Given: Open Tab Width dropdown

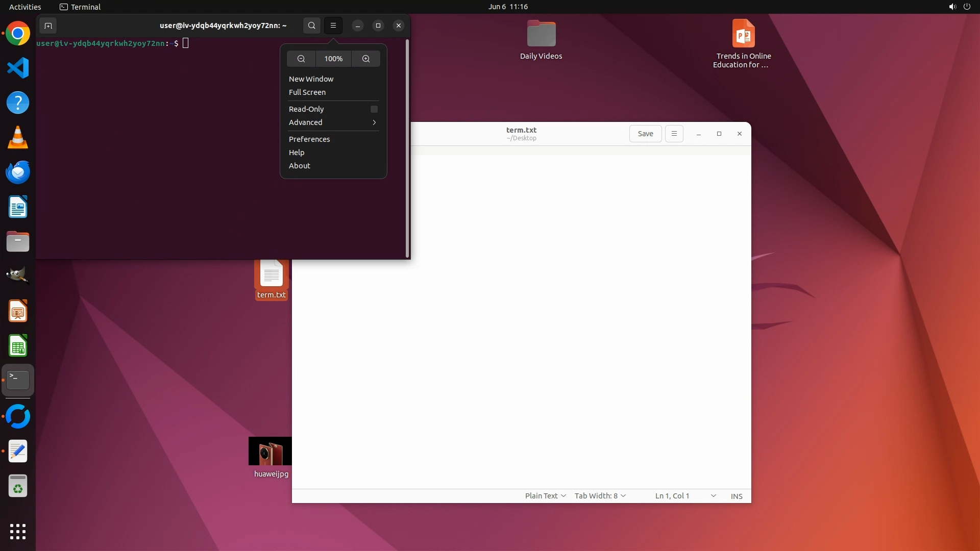Looking at the screenshot, I should coord(600,496).
